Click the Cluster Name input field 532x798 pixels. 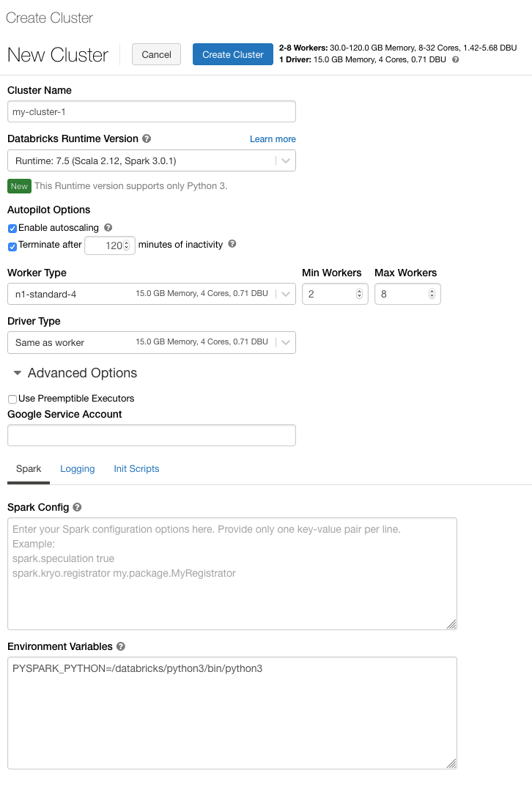click(x=152, y=111)
